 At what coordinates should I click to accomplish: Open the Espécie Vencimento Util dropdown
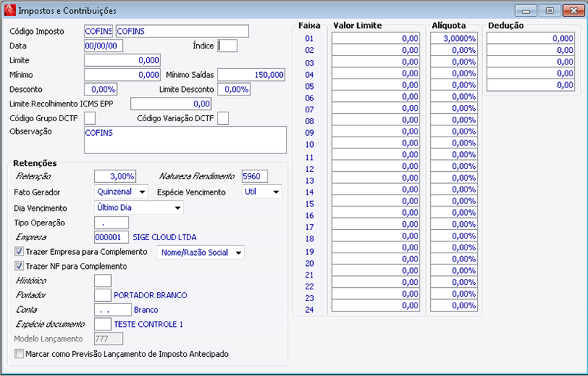262,192
